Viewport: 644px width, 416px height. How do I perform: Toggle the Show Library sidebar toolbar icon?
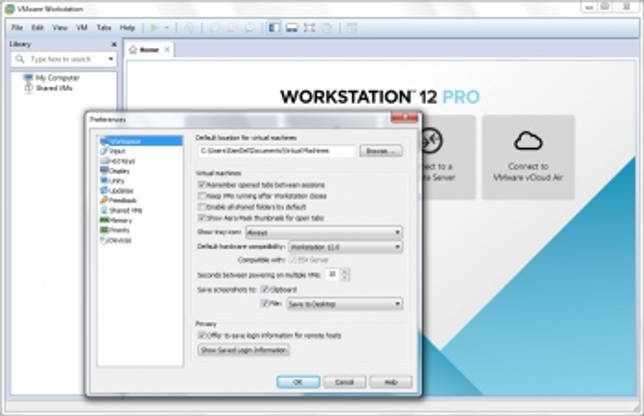[x=274, y=28]
